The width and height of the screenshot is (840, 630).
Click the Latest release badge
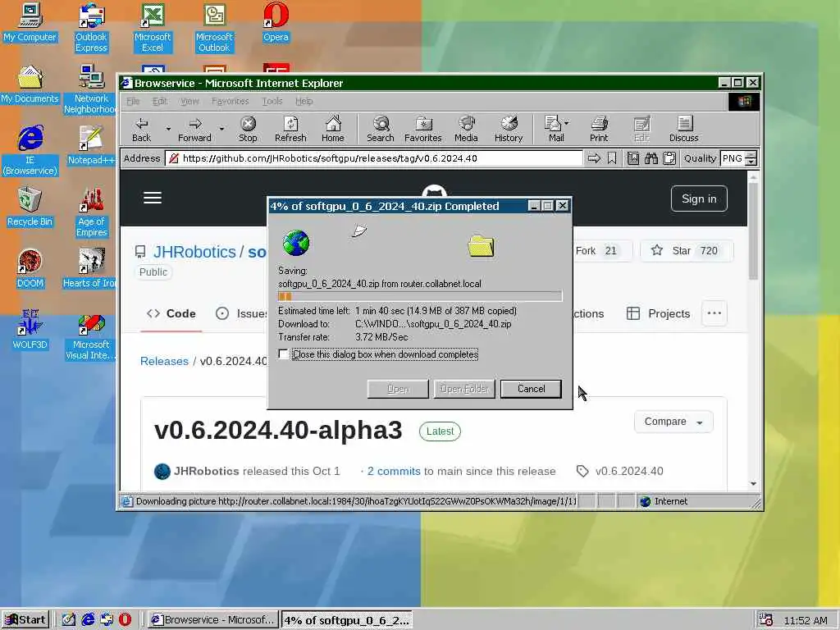pos(440,431)
